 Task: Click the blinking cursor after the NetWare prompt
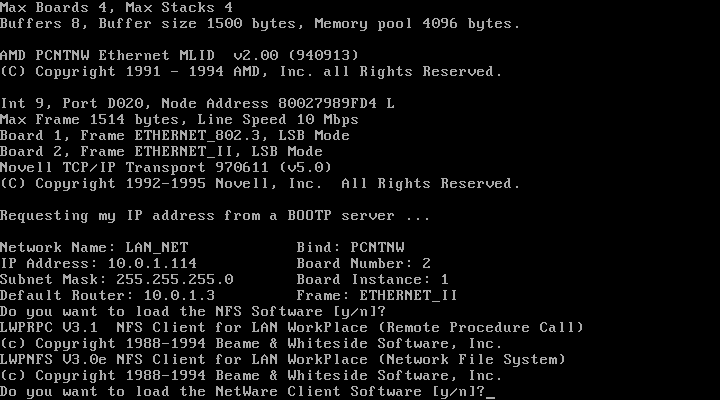point(490,397)
